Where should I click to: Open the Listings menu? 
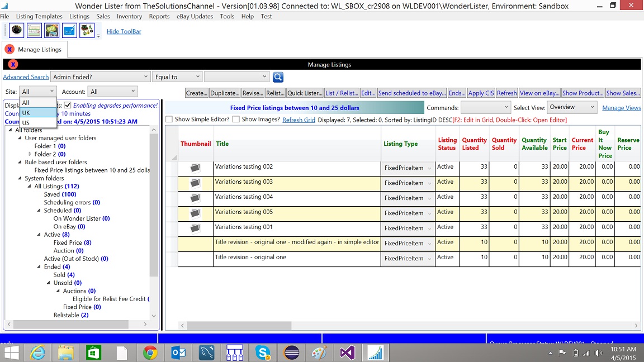coord(79,16)
